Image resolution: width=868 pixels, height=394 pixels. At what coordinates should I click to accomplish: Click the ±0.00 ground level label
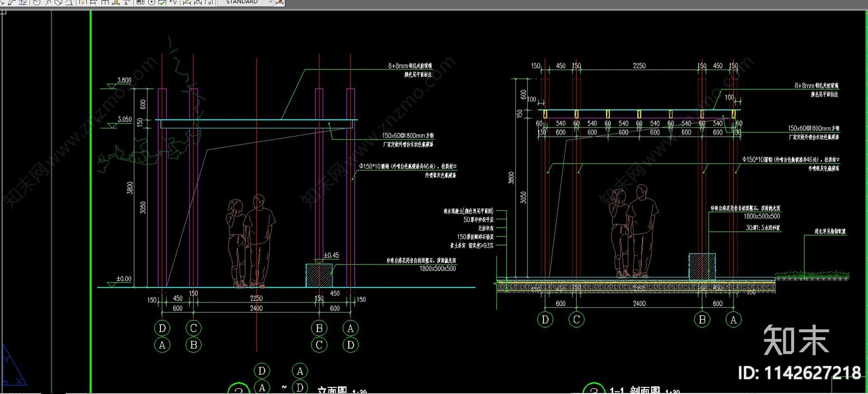pyautogui.click(x=124, y=279)
